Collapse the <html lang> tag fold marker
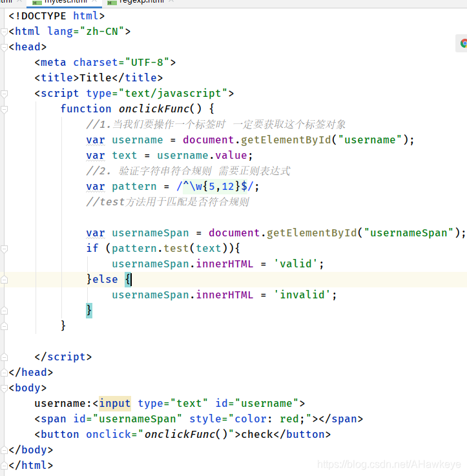Image resolution: width=467 pixels, height=476 pixels. coord(4,32)
